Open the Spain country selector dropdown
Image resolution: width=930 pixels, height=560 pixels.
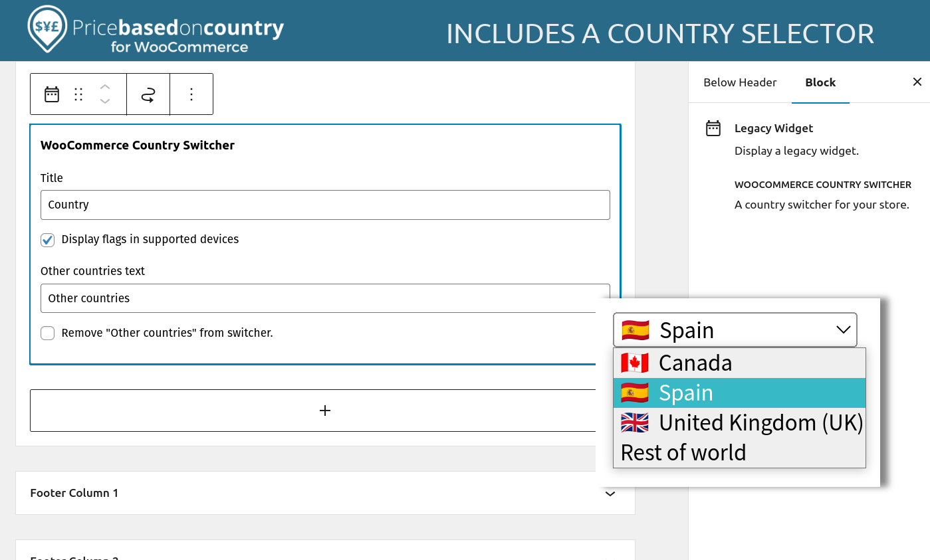[x=735, y=329]
